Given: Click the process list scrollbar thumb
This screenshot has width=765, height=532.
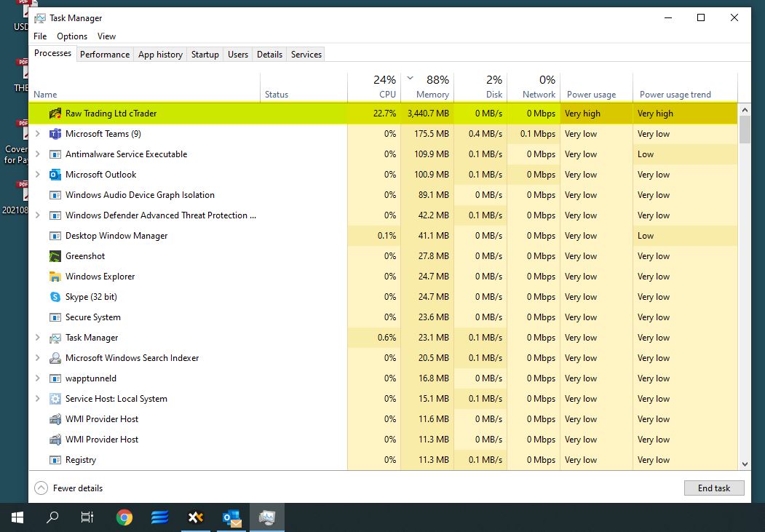Looking at the screenshot, I should coord(745,130).
